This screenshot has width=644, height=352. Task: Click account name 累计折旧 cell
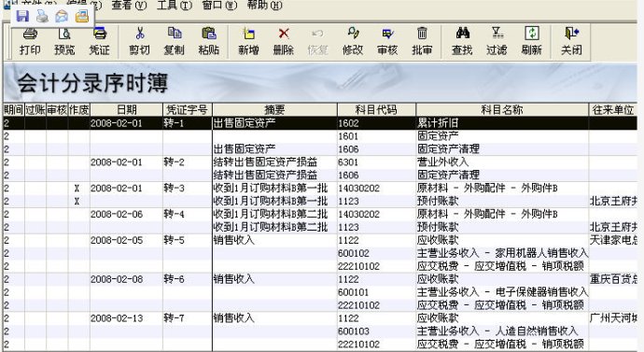[x=502, y=123]
